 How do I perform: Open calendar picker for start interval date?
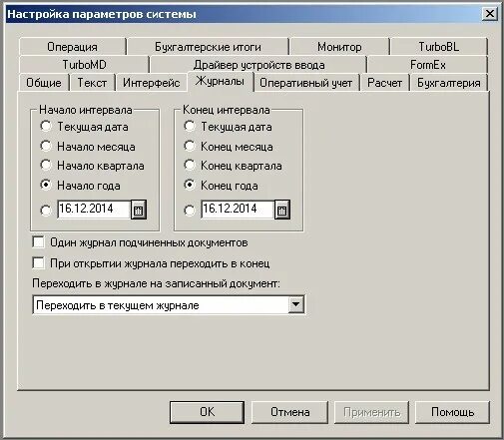click(x=139, y=210)
